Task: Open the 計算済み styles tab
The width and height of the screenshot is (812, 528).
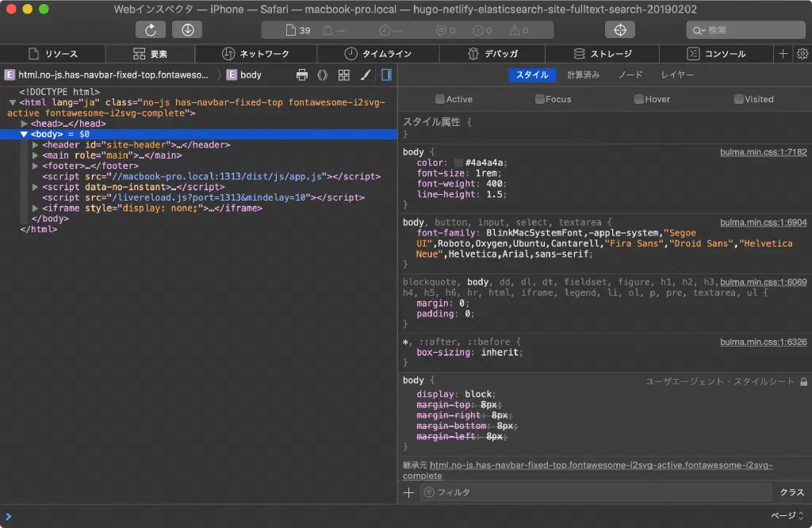Action: pos(583,75)
